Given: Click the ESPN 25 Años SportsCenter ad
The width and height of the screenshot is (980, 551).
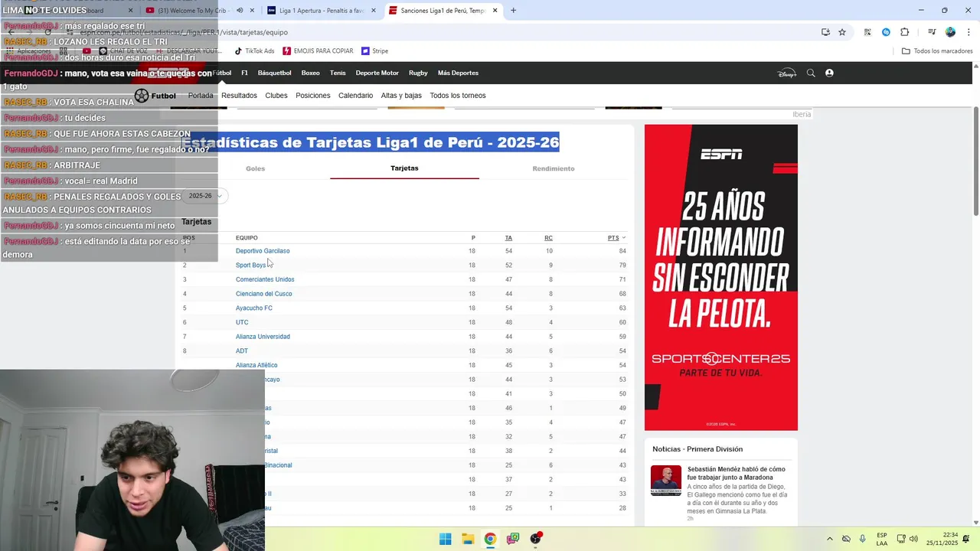Looking at the screenshot, I should point(720,278).
